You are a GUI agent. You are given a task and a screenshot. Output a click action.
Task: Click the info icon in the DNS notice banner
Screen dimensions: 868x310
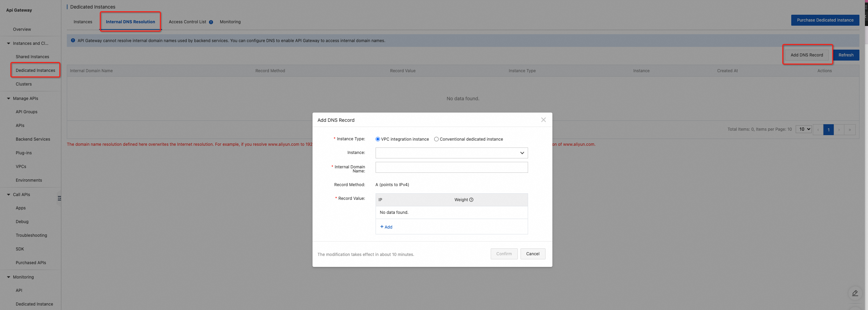[73, 40]
